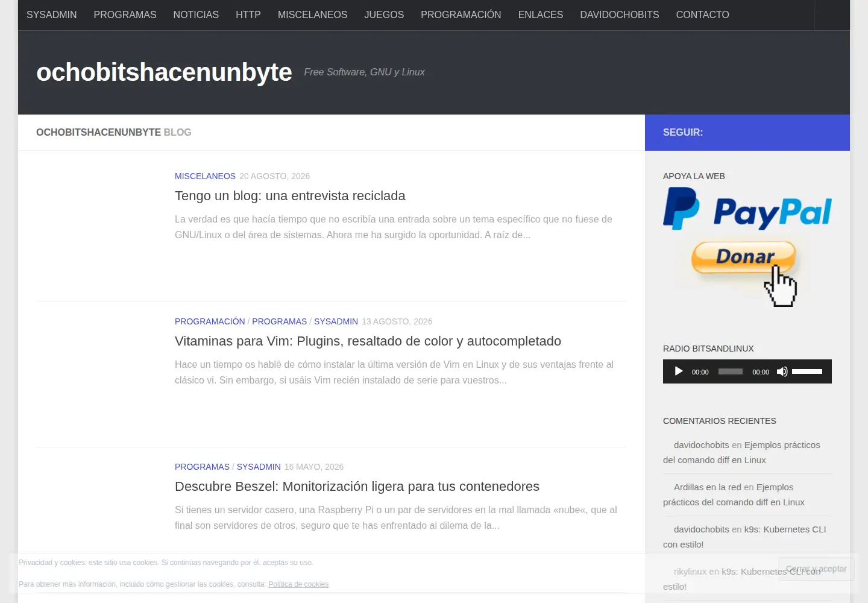Open the PROGRAMAS menu item

(125, 14)
